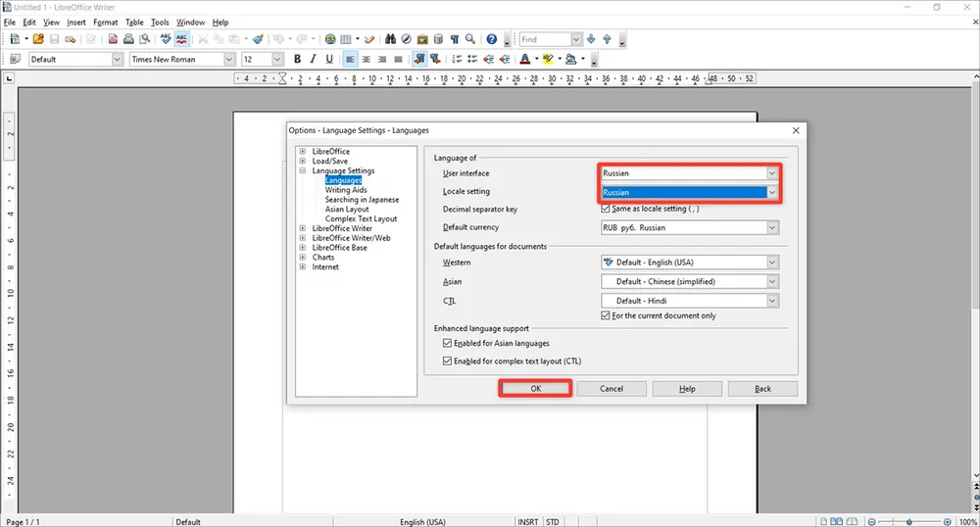This screenshot has height=527, width=980.
Task: Find next with the down arrow icon
Action: tap(591, 39)
